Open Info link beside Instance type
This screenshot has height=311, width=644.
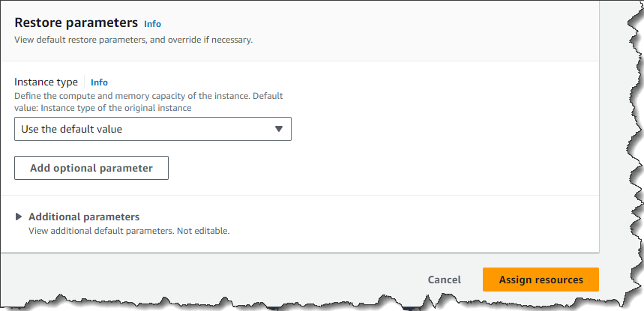point(99,82)
